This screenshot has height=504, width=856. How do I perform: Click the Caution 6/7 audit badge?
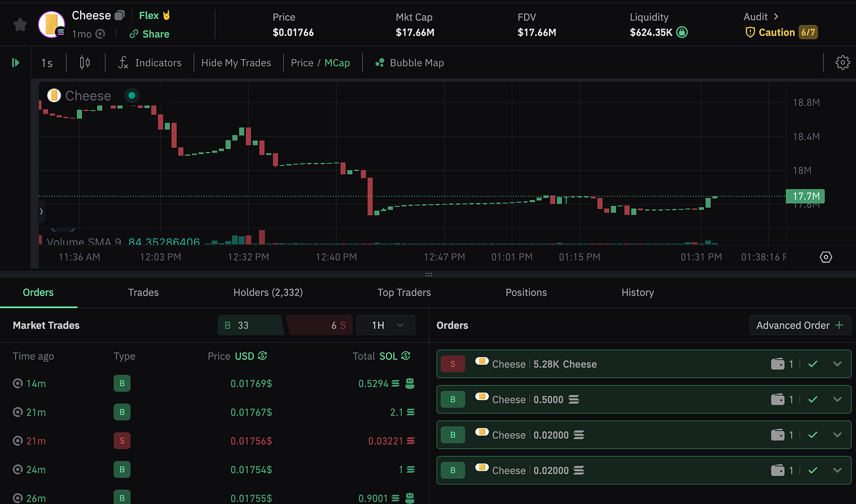point(781,32)
